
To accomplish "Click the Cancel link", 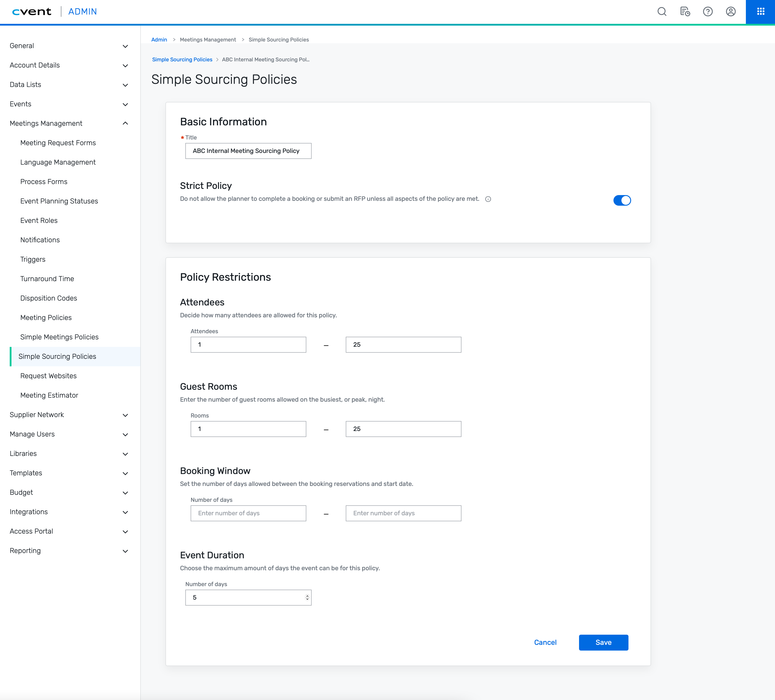I will 545,642.
